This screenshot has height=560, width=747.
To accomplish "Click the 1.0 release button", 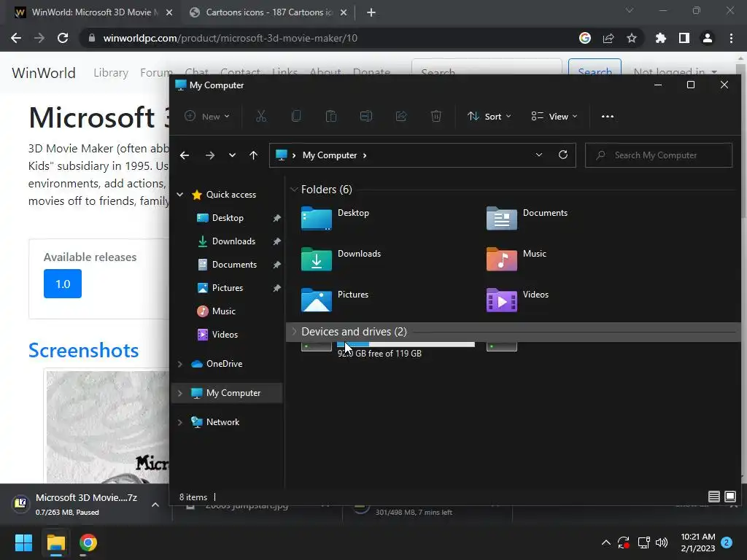I will (x=63, y=284).
